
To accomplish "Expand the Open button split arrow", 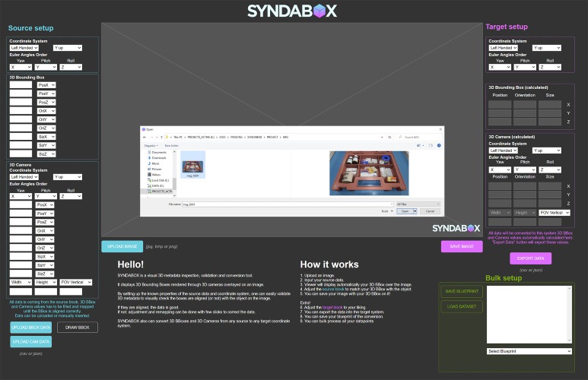I will tap(415, 211).
